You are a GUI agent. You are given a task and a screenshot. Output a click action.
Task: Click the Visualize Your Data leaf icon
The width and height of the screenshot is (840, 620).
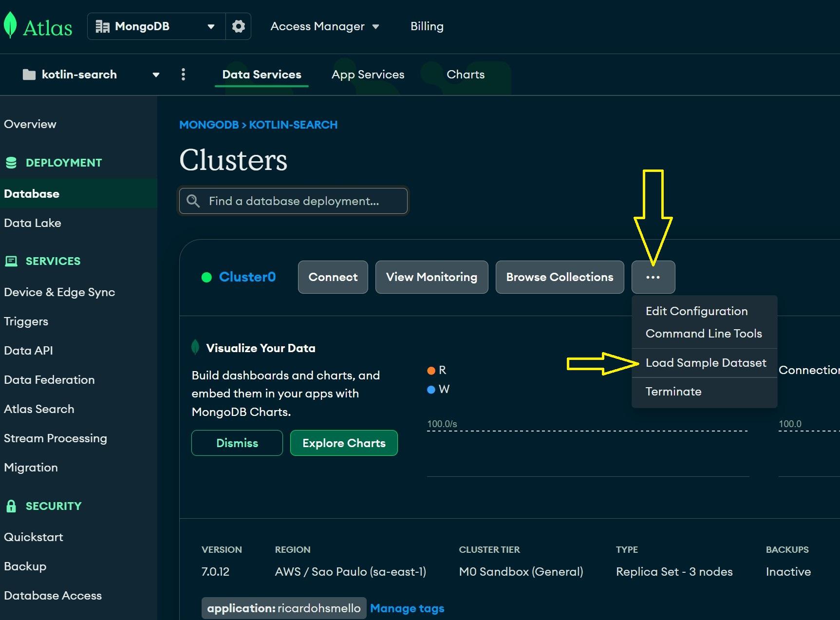point(195,347)
